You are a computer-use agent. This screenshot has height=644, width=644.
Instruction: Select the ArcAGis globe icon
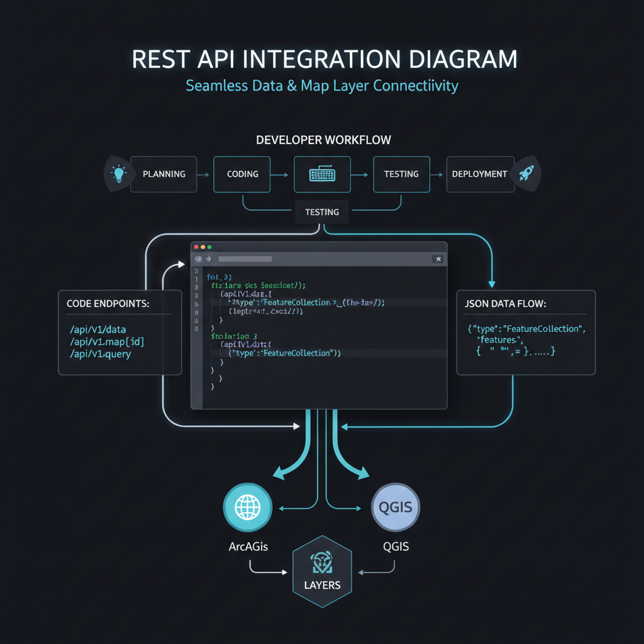248,508
